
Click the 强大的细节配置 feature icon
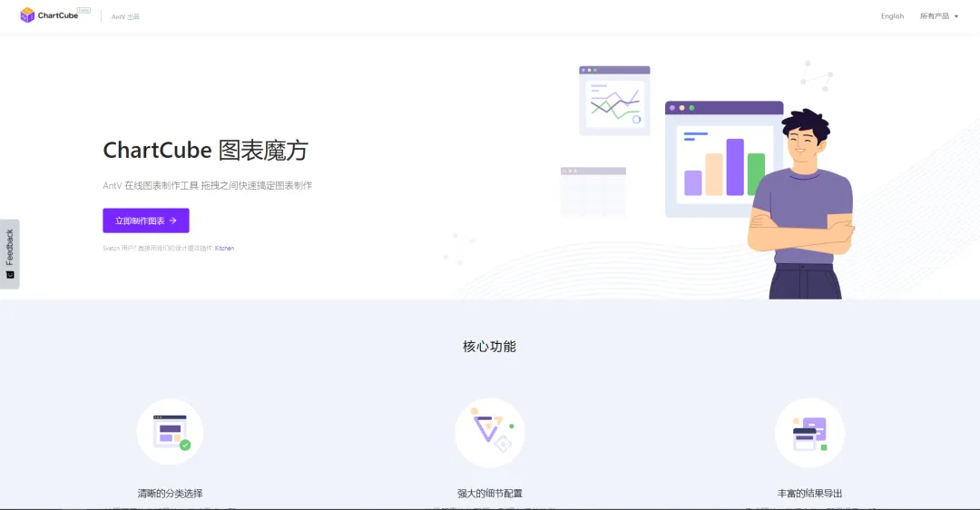click(489, 432)
